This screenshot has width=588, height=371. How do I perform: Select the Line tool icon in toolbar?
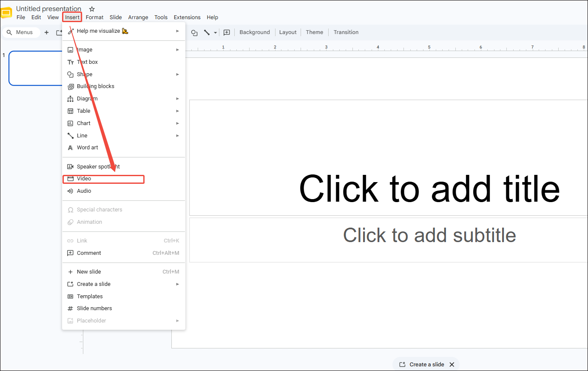pyautogui.click(x=207, y=32)
